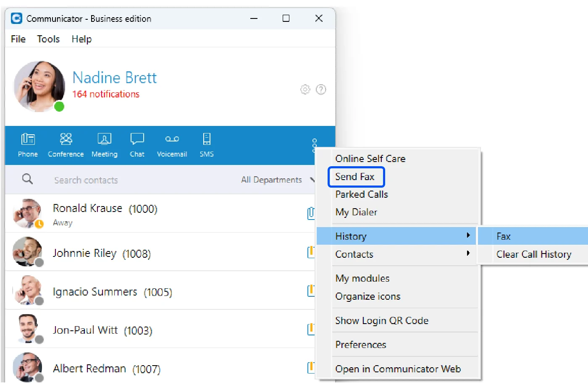The width and height of the screenshot is (588, 387).
Task: Click the settings gear next to profile
Action: coord(305,89)
